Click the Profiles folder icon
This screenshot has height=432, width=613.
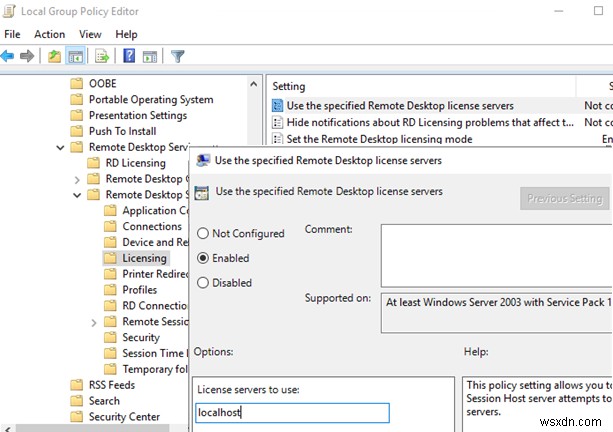pos(110,290)
